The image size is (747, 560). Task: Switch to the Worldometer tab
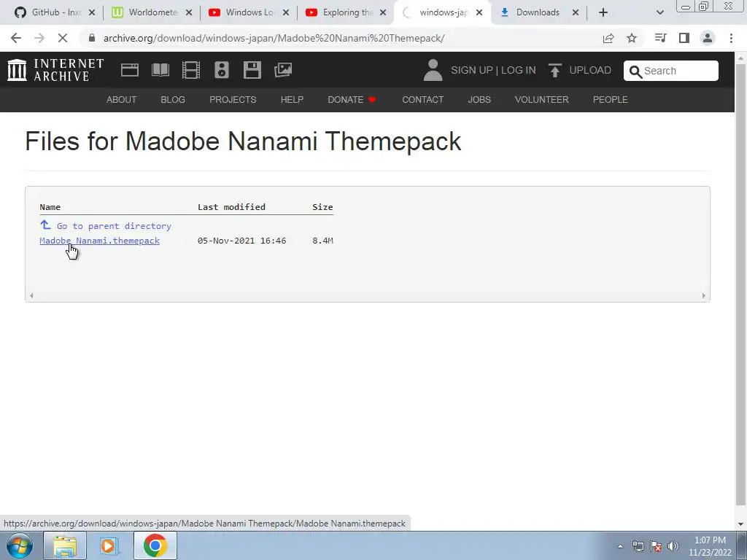tap(152, 12)
